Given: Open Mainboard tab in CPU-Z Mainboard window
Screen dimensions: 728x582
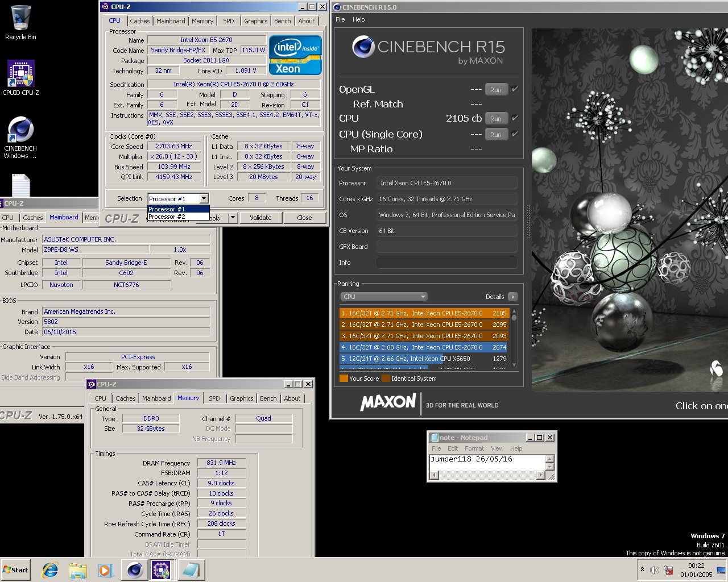Looking at the screenshot, I should [x=64, y=217].
